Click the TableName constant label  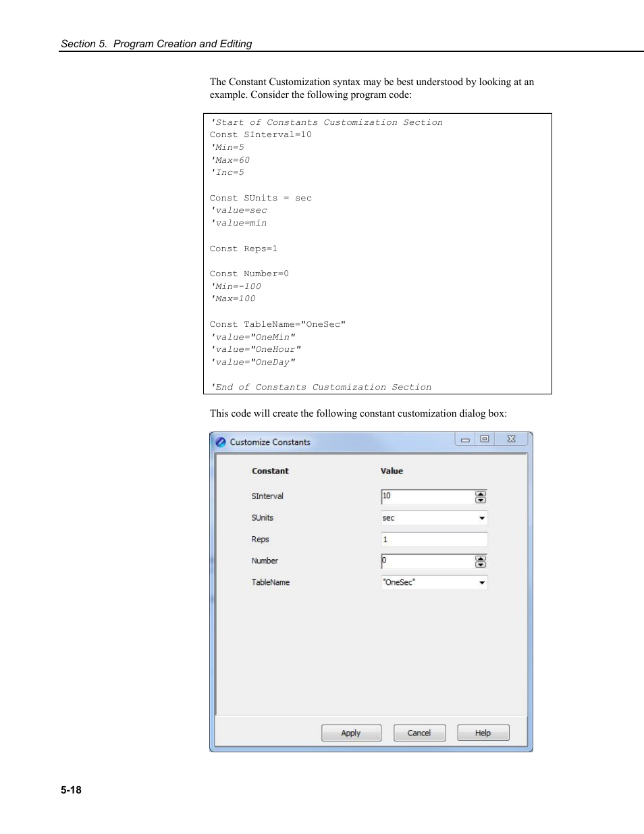click(x=271, y=583)
